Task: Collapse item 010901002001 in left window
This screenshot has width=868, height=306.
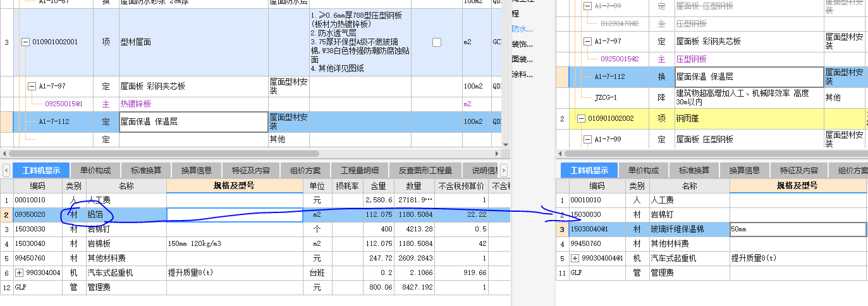Action: [x=25, y=42]
